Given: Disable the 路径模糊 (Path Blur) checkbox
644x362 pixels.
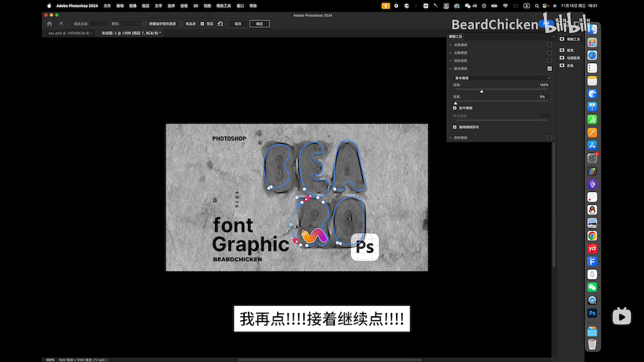Looking at the screenshot, I should point(549,68).
